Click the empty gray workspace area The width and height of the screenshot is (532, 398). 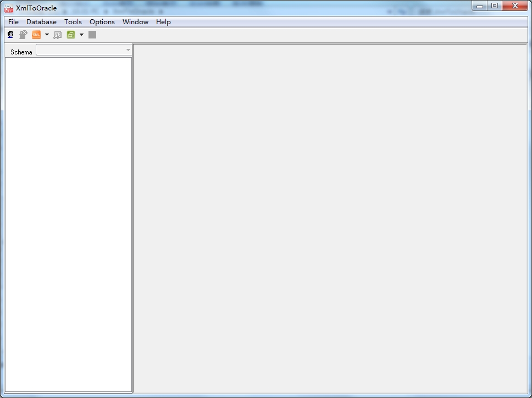pos(330,218)
